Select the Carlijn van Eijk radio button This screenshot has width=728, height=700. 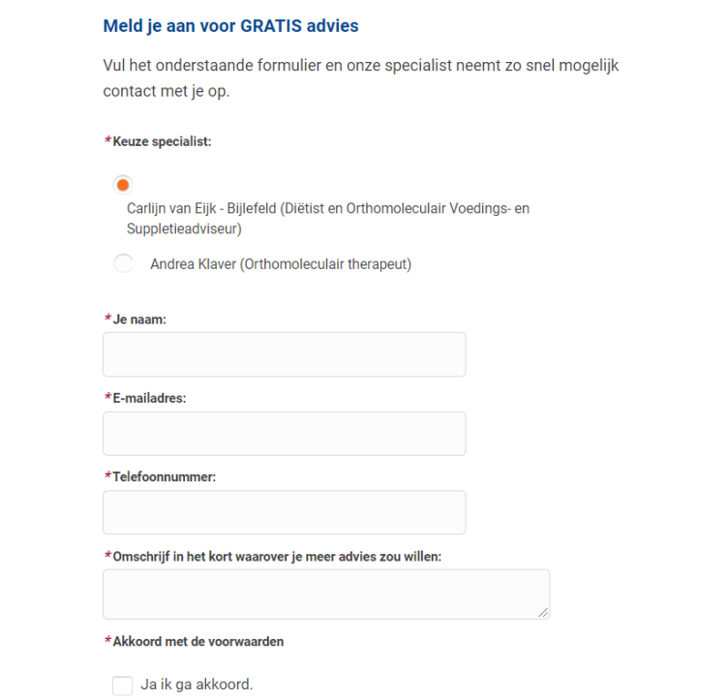[x=123, y=184]
